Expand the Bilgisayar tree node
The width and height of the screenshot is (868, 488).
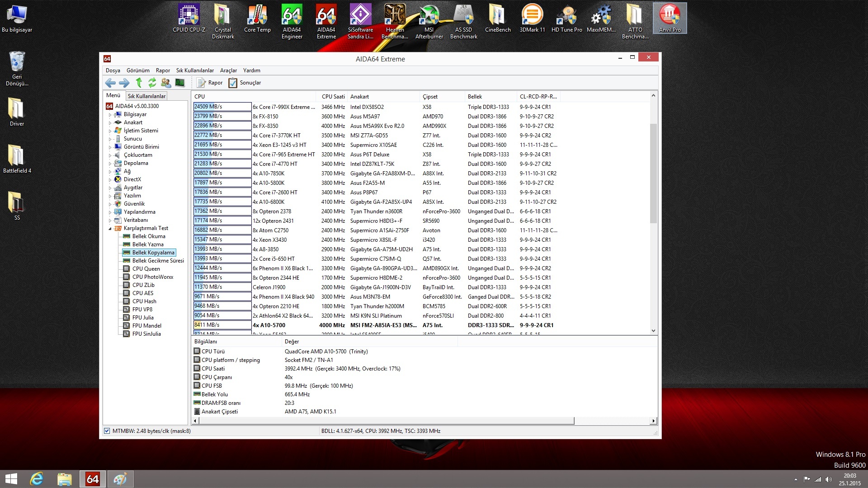point(110,115)
